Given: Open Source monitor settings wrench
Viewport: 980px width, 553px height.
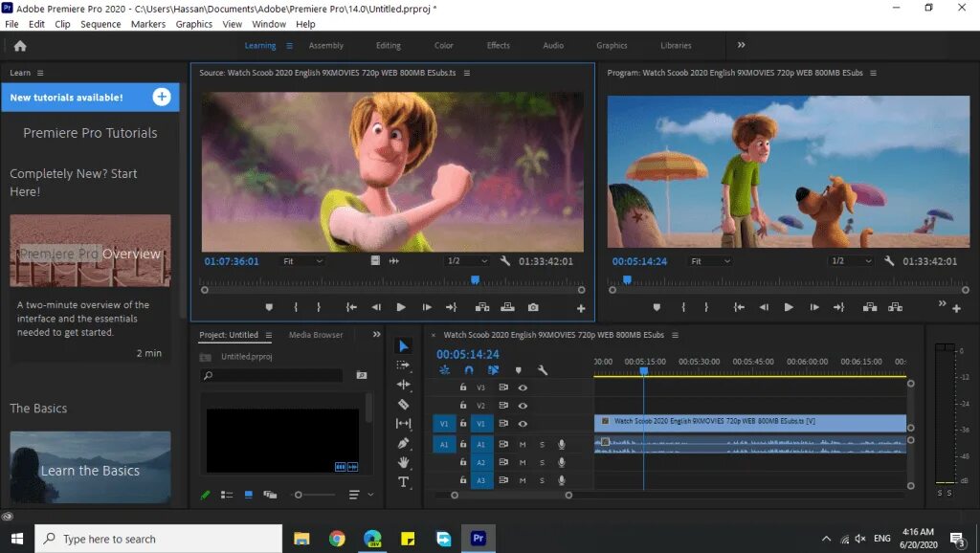Looking at the screenshot, I should 505,260.
